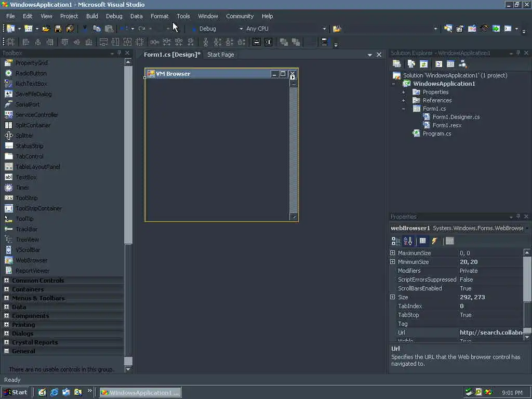532x399 pixels.
Task: Click the Save All toolbar icon
Action: click(x=70, y=29)
